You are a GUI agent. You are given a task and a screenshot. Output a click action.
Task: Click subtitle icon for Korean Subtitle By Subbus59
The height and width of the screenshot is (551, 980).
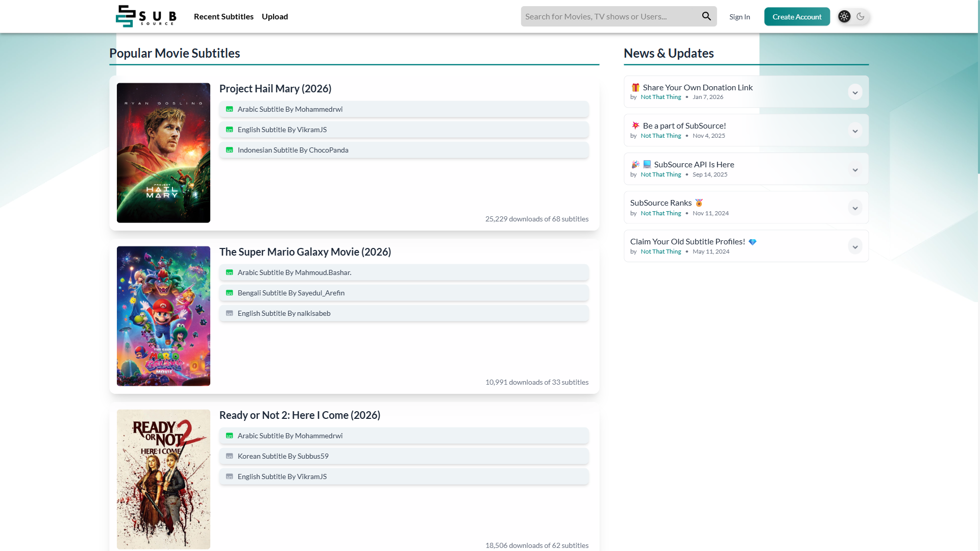(230, 456)
